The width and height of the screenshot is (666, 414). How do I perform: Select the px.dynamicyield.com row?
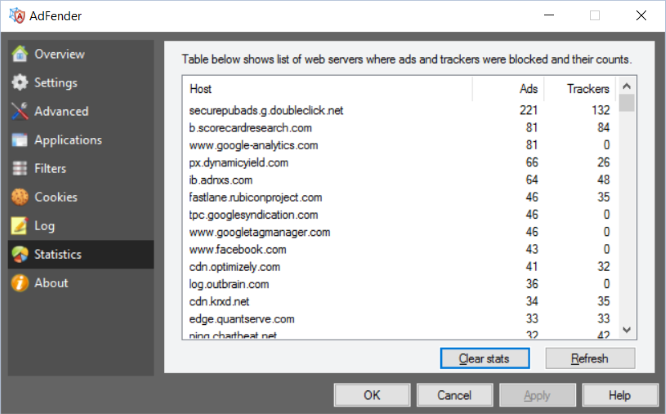(399, 163)
